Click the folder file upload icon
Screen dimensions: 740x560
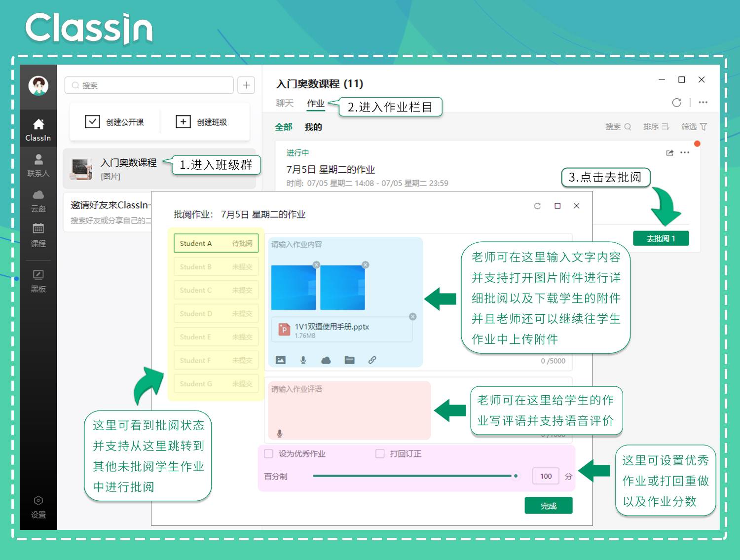pos(349,360)
